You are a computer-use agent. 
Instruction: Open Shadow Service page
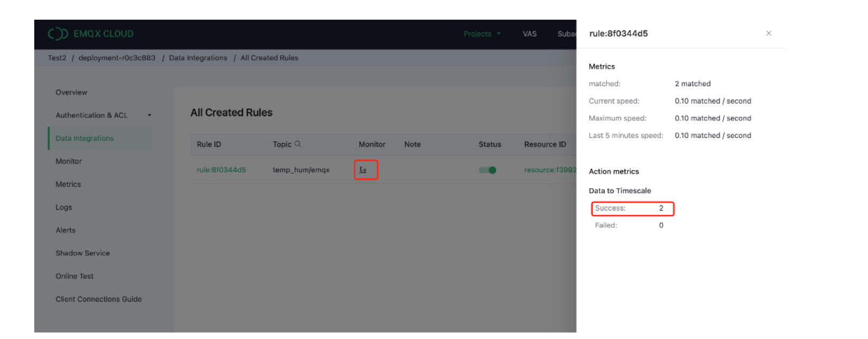82,253
